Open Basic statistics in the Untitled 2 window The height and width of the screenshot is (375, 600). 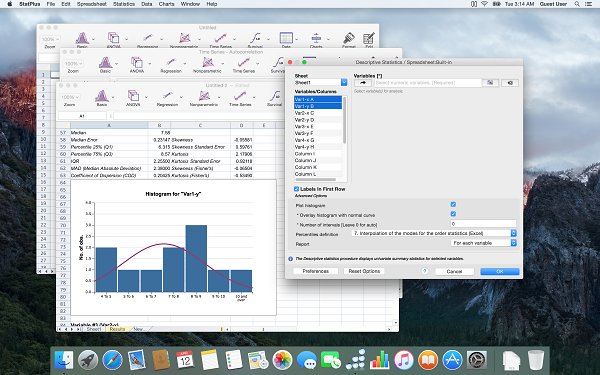coord(102,97)
